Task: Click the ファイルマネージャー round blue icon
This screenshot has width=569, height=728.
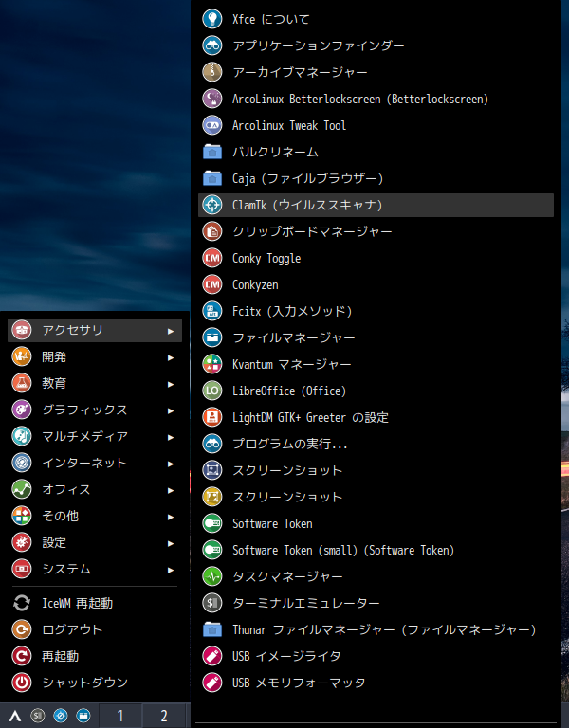Action: tap(212, 337)
